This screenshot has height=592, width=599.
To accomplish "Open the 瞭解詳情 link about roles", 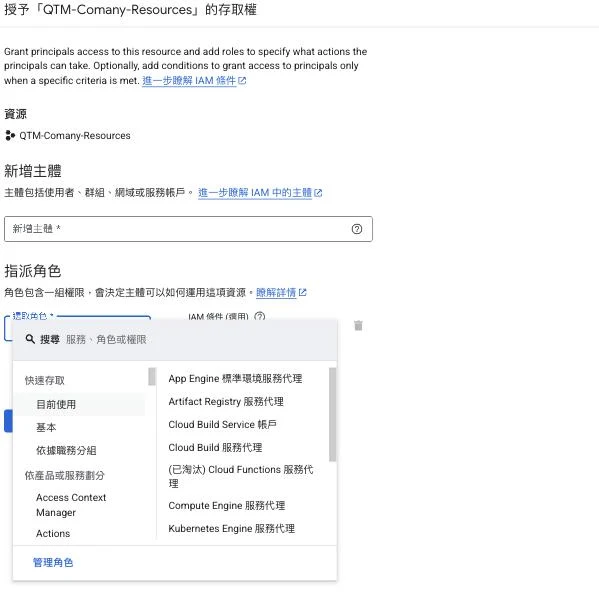I will (x=281, y=293).
